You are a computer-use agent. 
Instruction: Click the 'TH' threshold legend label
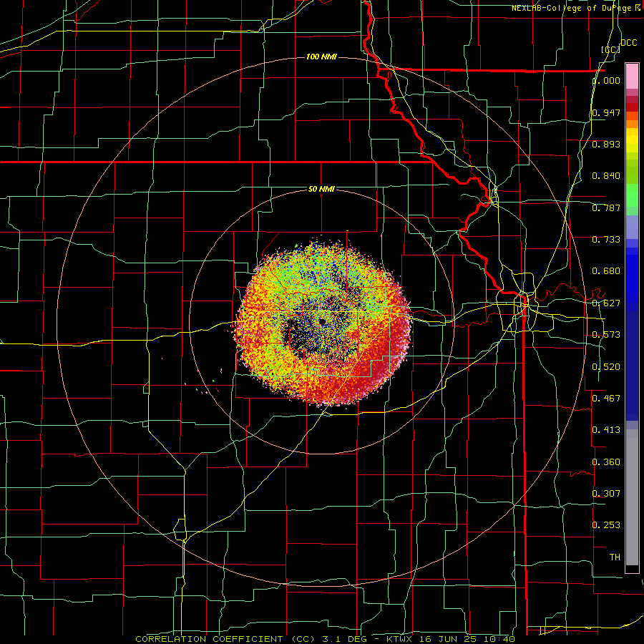click(x=615, y=557)
